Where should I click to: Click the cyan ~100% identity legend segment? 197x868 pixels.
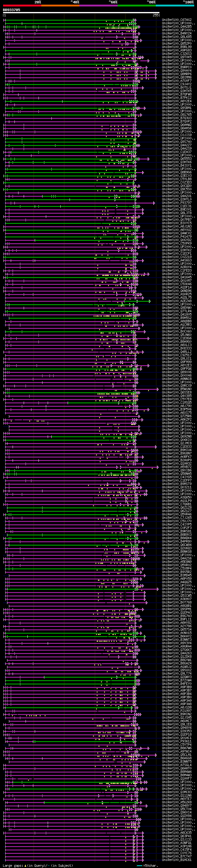(x=175, y=6)
